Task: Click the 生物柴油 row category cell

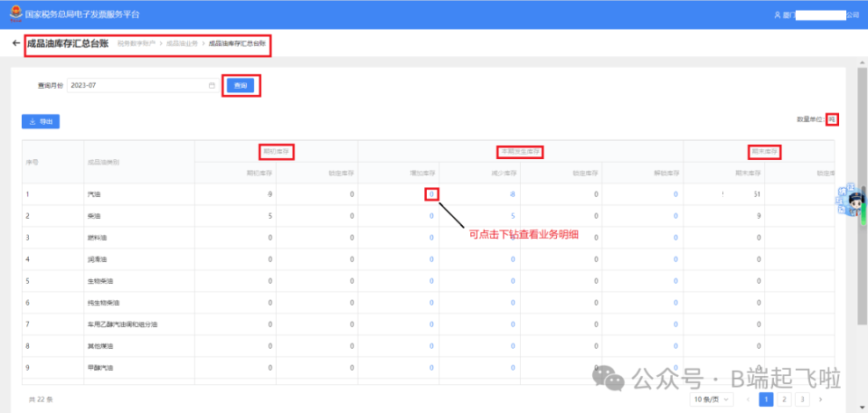Action: (x=139, y=281)
